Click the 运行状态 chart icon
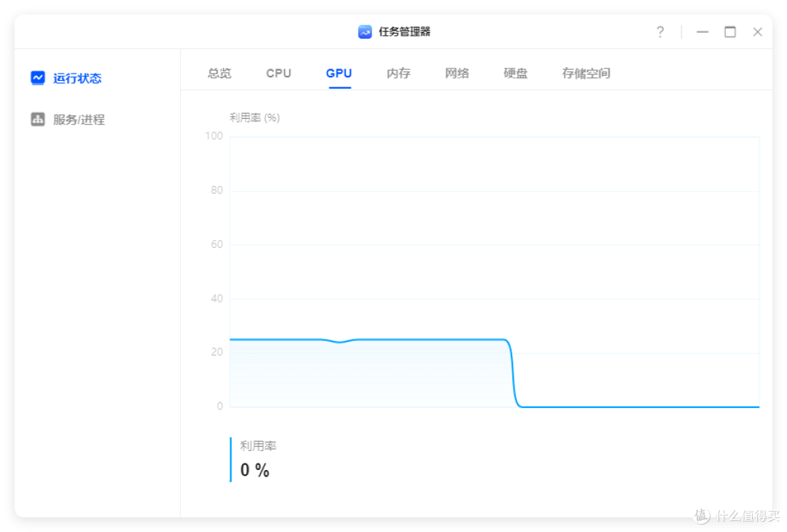 tap(38, 78)
